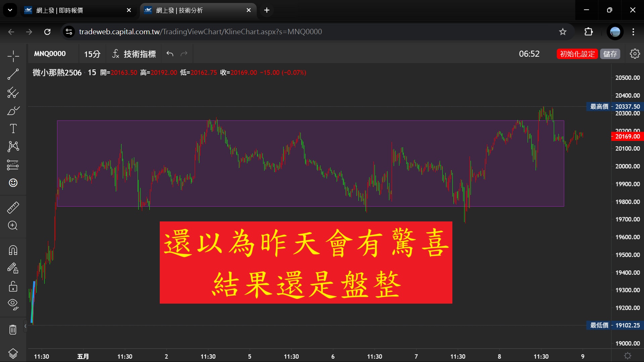Toggle lock all drawing tools
Viewport: 644px width, 362px height.
[x=13, y=286]
